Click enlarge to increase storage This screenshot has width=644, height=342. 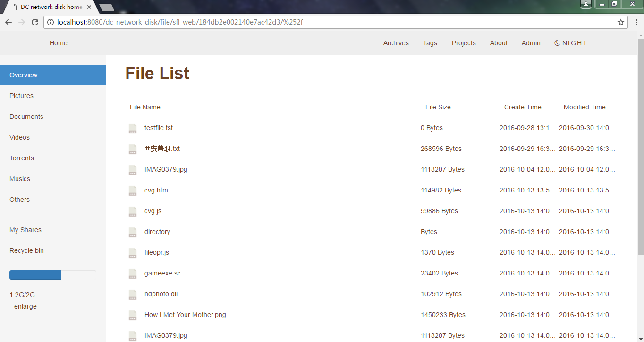[x=25, y=306]
